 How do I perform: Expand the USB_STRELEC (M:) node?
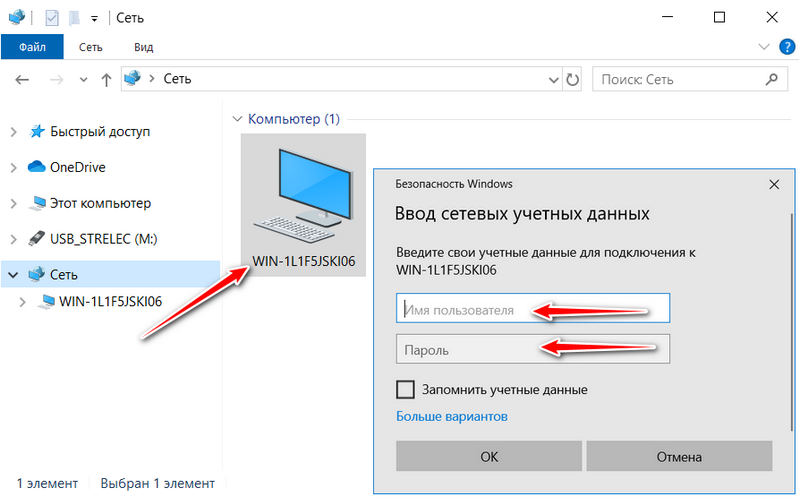(x=14, y=239)
